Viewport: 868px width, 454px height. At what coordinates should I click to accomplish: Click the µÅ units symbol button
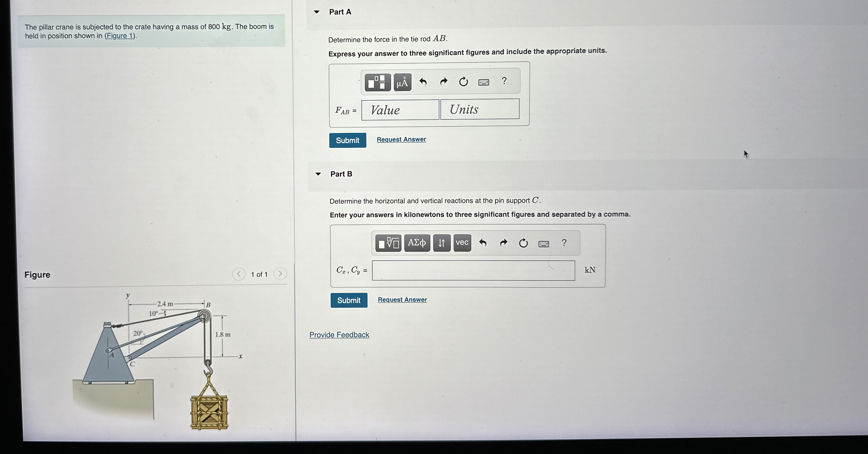[402, 82]
